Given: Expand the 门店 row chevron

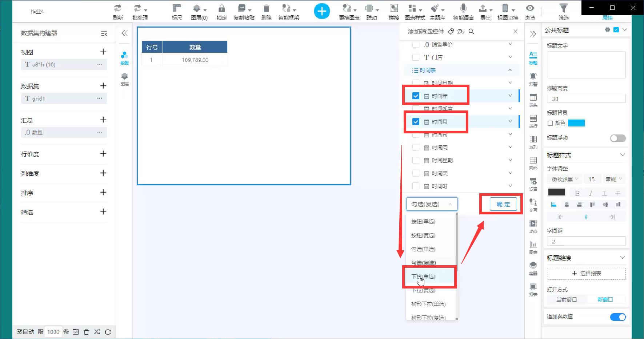Looking at the screenshot, I should [510, 57].
